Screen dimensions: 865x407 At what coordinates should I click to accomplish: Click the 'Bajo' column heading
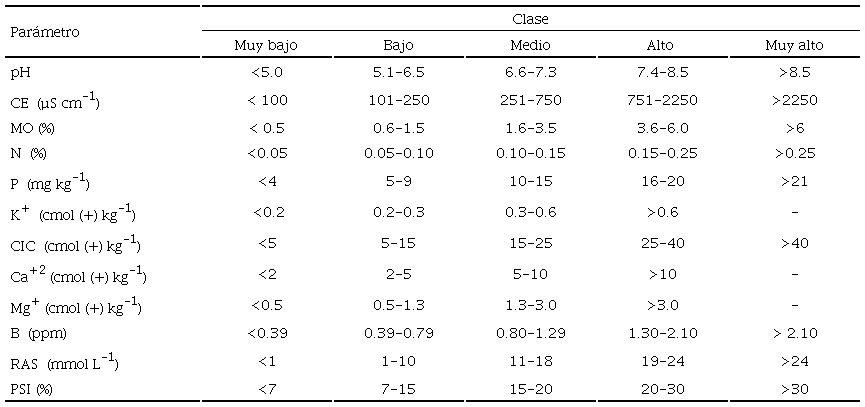(398, 46)
